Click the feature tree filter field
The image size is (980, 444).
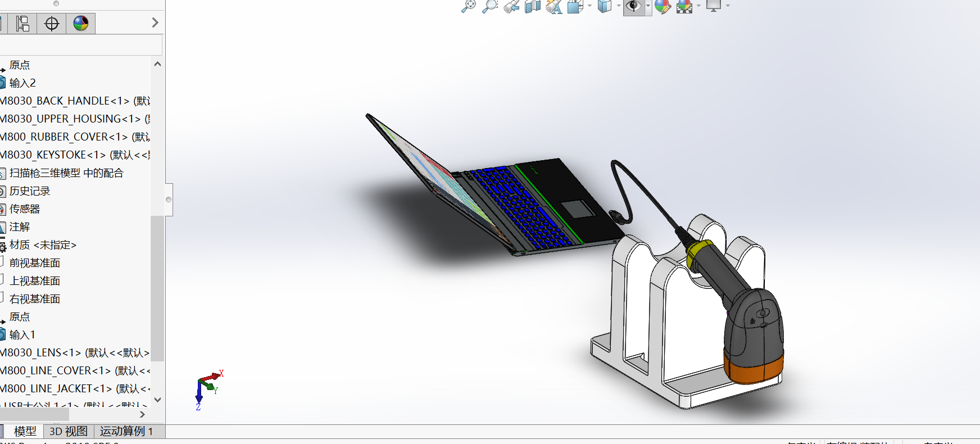pos(81,45)
